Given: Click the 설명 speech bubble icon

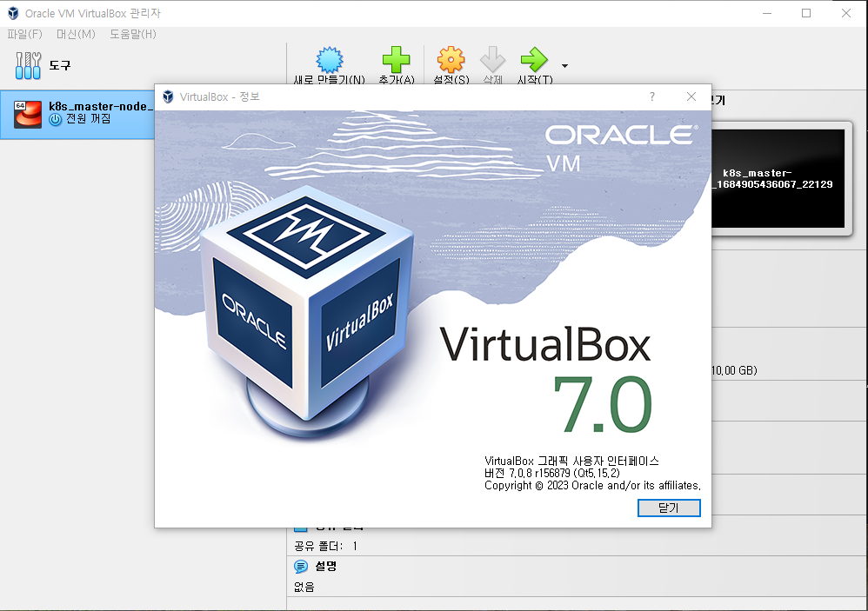Looking at the screenshot, I should click(301, 566).
